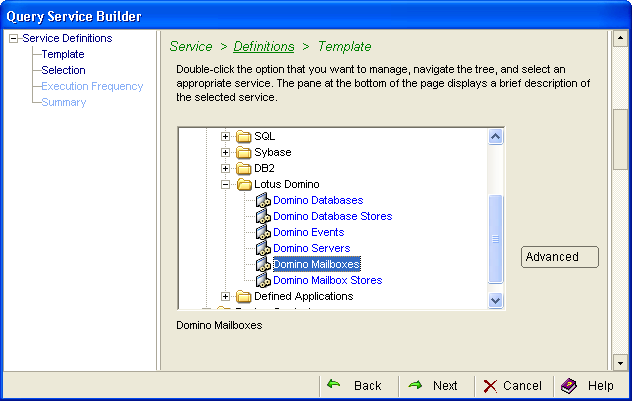The image size is (632, 401).
Task: Select the Lotus Domino folder label
Action: (287, 185)
